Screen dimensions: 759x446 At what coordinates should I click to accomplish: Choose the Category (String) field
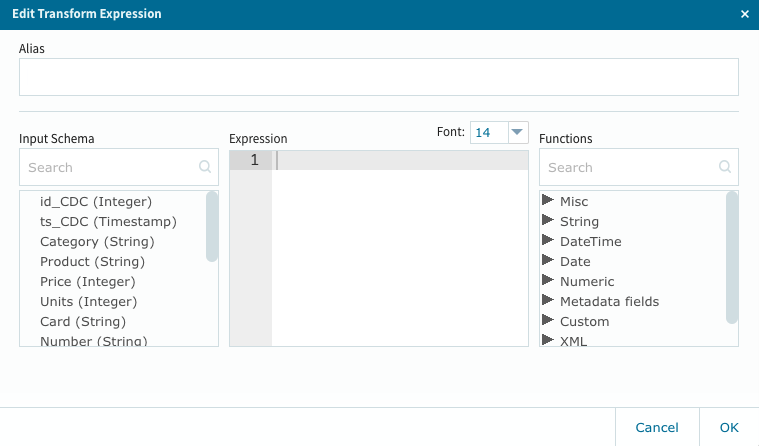pos(97,242)
